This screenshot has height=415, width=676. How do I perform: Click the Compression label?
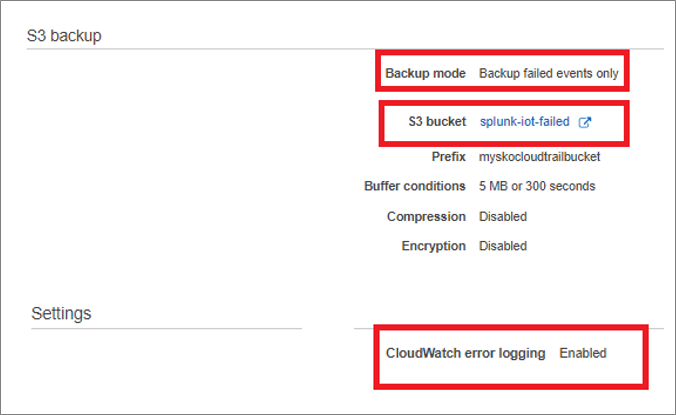tap(426, 216)
